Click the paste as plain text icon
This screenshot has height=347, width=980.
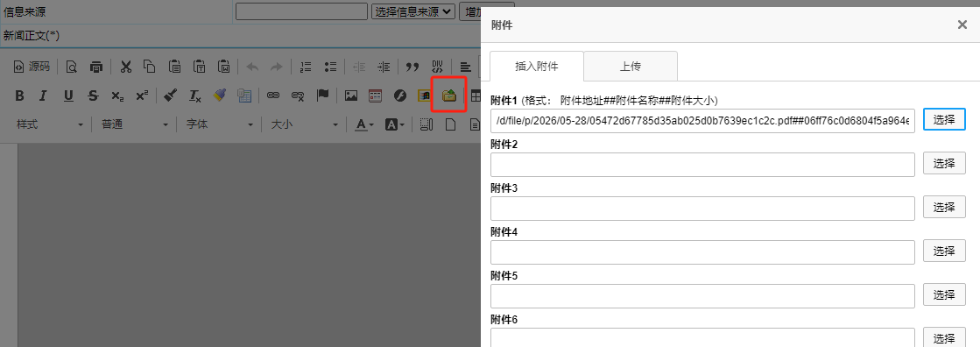tap(200, 67)
